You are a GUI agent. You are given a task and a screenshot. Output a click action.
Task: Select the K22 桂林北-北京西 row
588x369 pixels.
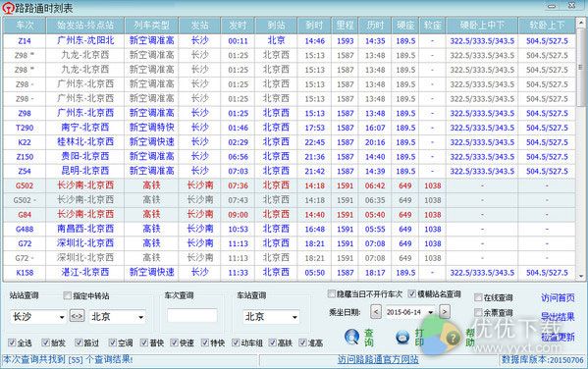(x=289, y=142)
